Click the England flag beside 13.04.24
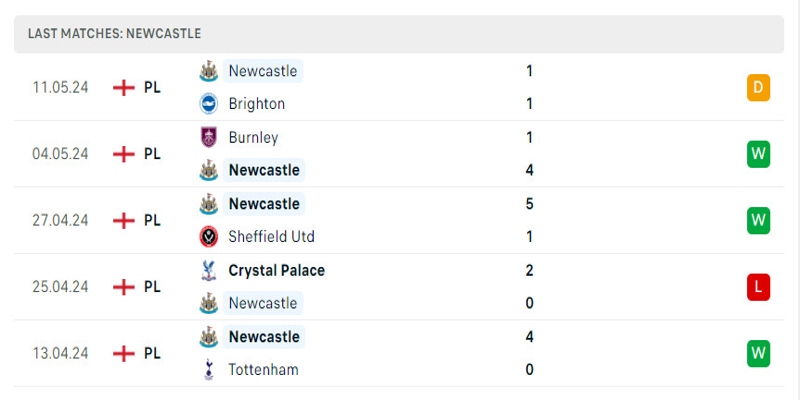Image resolution: width=800 pixels, height=400 pixels. point(124,353)
